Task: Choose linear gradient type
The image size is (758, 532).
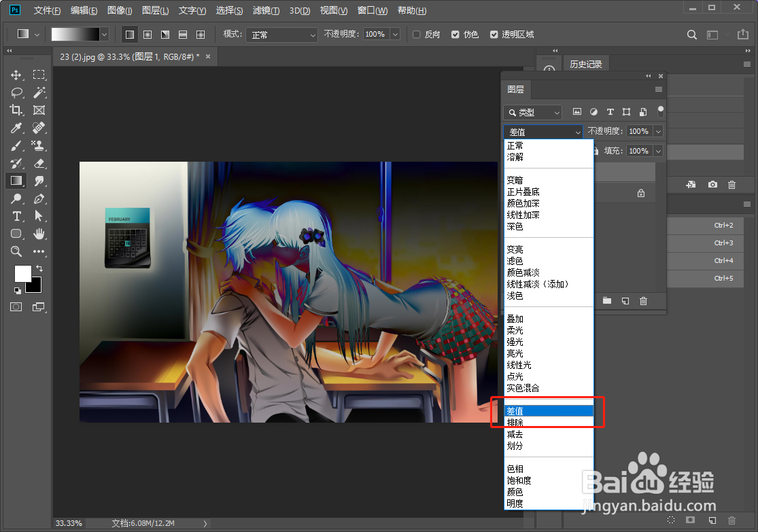Action: 130,34
